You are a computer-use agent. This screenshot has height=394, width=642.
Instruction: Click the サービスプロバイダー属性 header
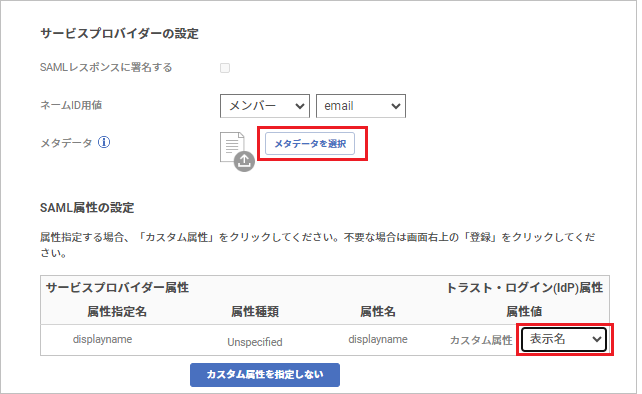tap(117, 288)
